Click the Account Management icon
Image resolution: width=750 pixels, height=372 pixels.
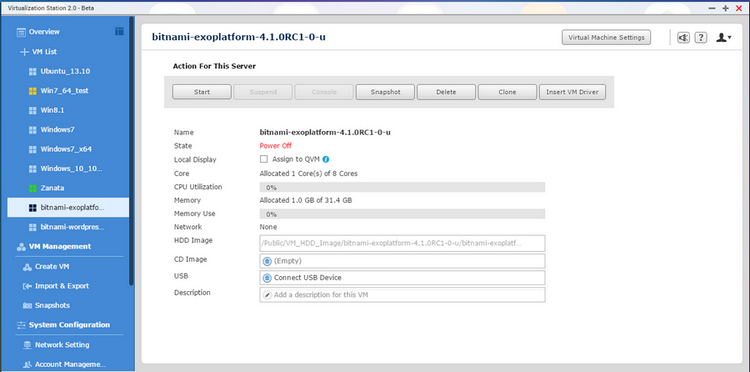[x=27, y=364]
